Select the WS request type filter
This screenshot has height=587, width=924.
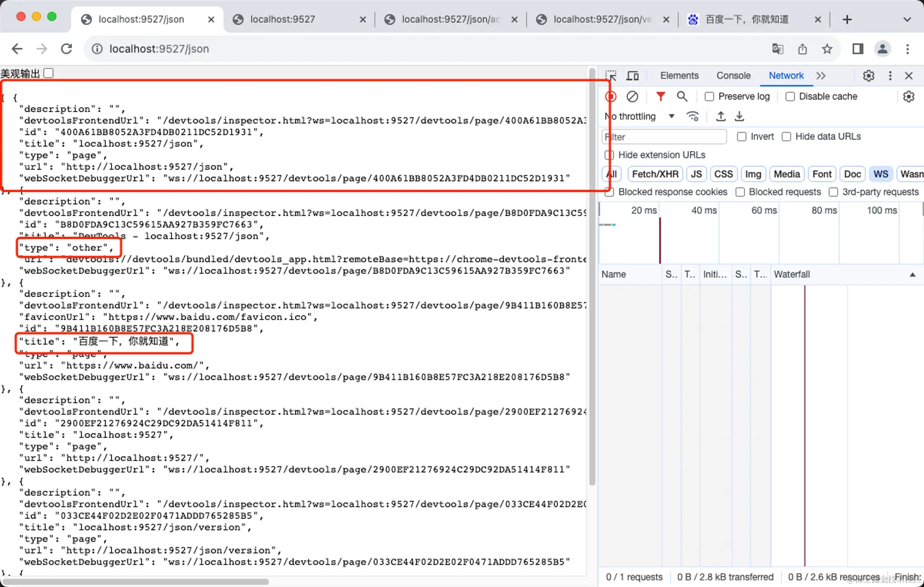(x=881, y=174)
